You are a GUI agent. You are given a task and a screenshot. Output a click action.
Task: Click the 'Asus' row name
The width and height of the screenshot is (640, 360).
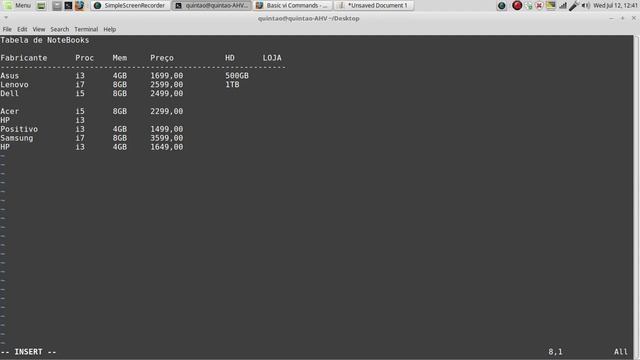click(x=10, y=76)
